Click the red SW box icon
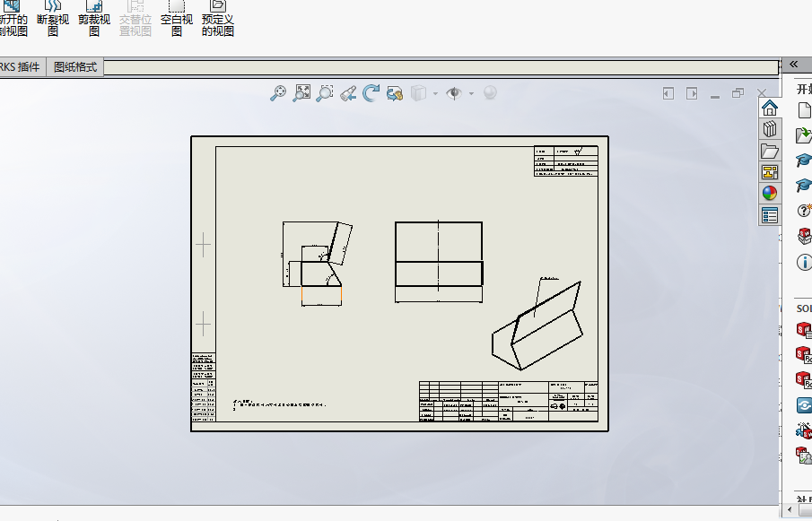Image resolution: width=812 pixels, height=521 pixels. [x=804, y=236]
